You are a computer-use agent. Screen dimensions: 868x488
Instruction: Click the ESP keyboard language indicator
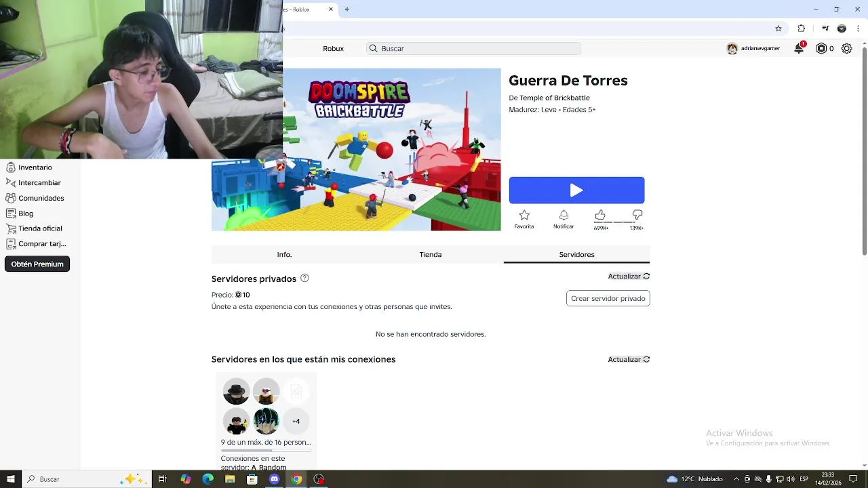804,479
